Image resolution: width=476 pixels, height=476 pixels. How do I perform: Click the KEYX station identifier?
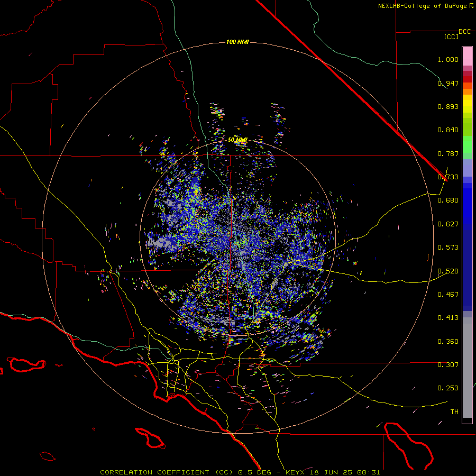(x=295, y=472)
